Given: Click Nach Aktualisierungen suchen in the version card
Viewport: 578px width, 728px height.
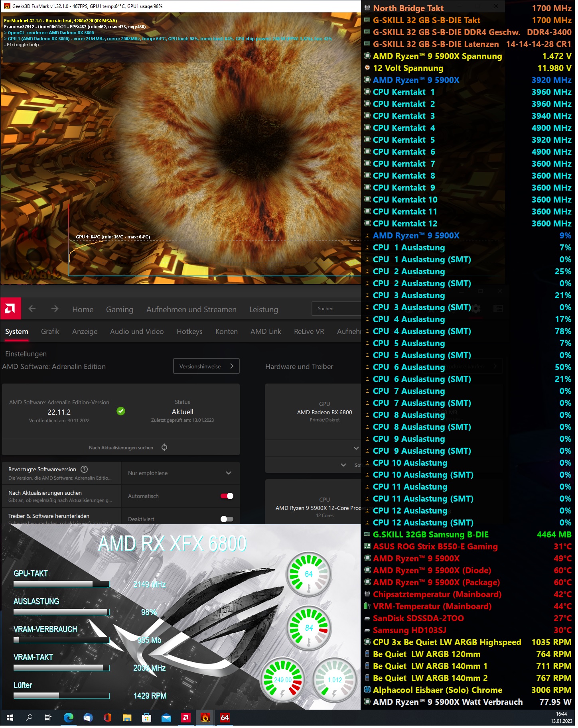Looking at the screenshot, I should (121, 448).
